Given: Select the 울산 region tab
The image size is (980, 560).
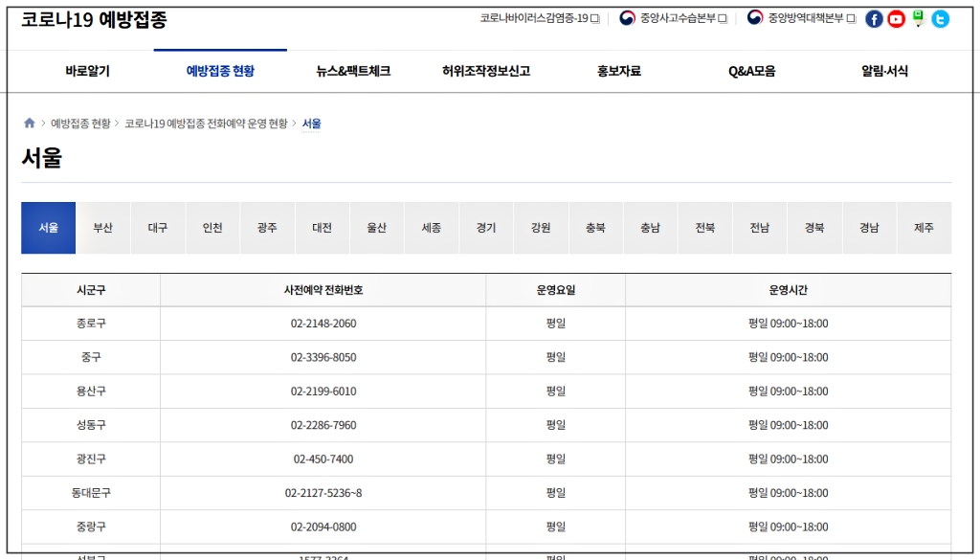Looking at the screenshot, I should point(376,228).
